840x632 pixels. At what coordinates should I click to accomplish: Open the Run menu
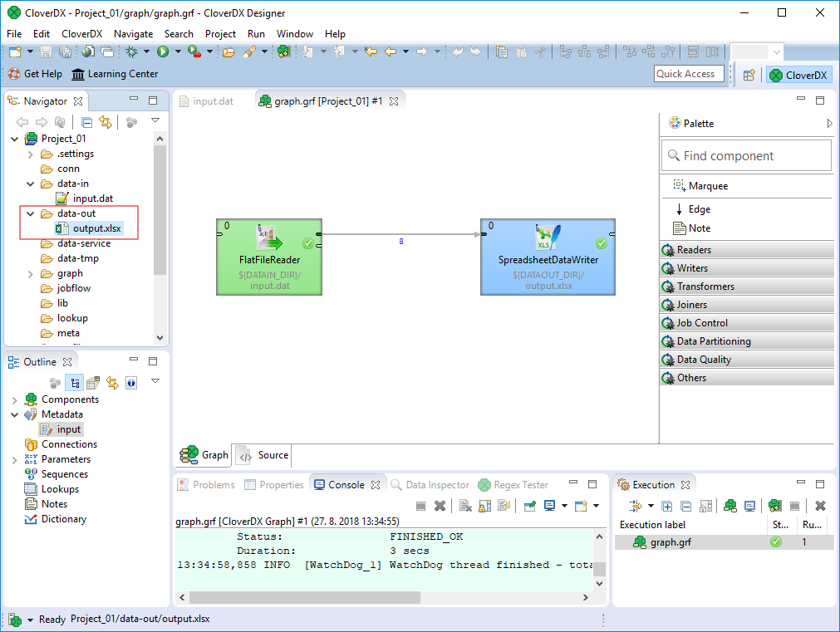pyautogui.click(x=256, y=34)
